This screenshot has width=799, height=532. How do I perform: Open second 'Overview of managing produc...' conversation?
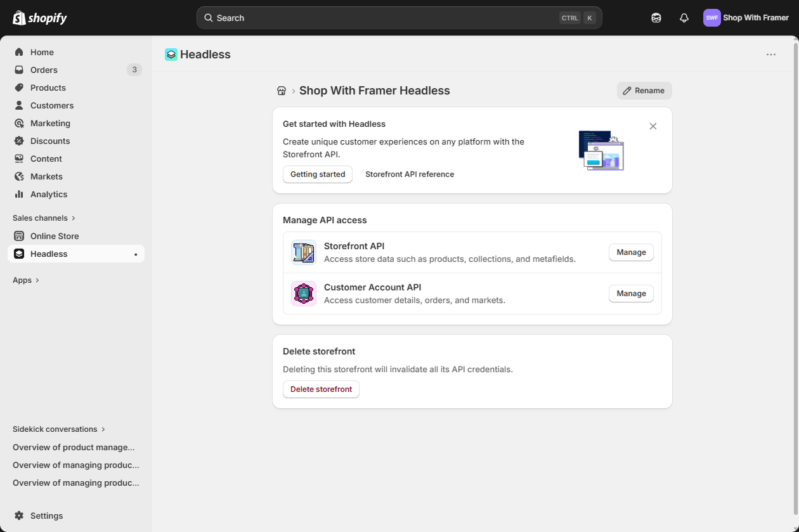(76, 465)
